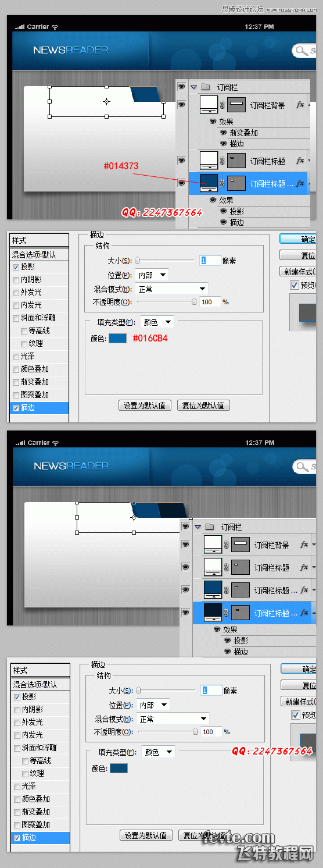Click the fx icon on 订阅栏背景 in the lower Layers panel
The height and width of the screenshot is (868, 323).
(x=304, y=545)
